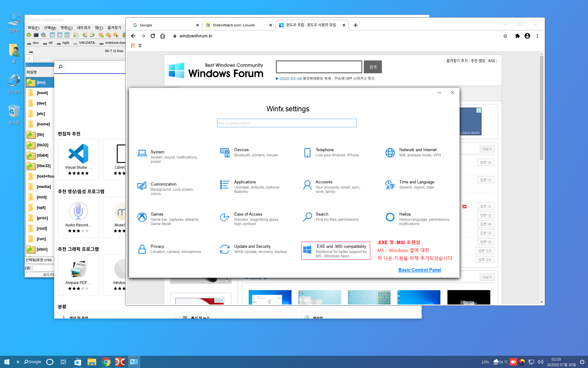This screenshot has width=588, height=368.
Task: Open the computer (컴퓨터) desktop icon
Action: 14,23
